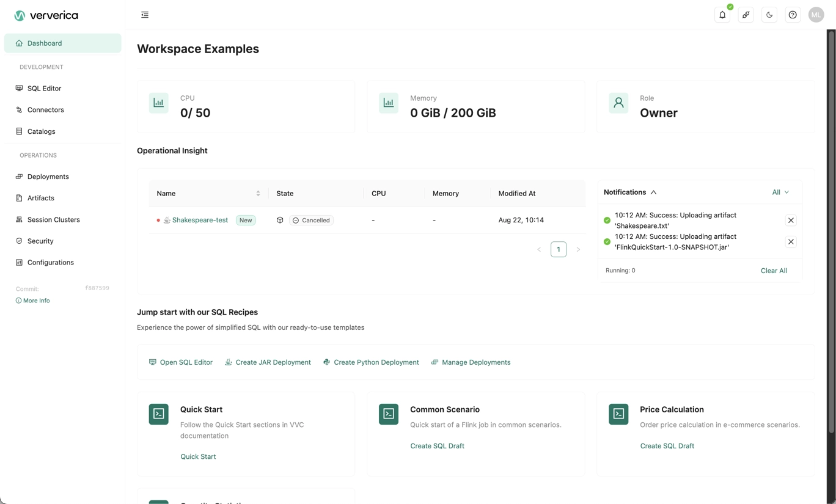This screenshot has height=504, width=836.
Task: Collapse the sidebar menu icon
Action: click(x=145, y=15)
